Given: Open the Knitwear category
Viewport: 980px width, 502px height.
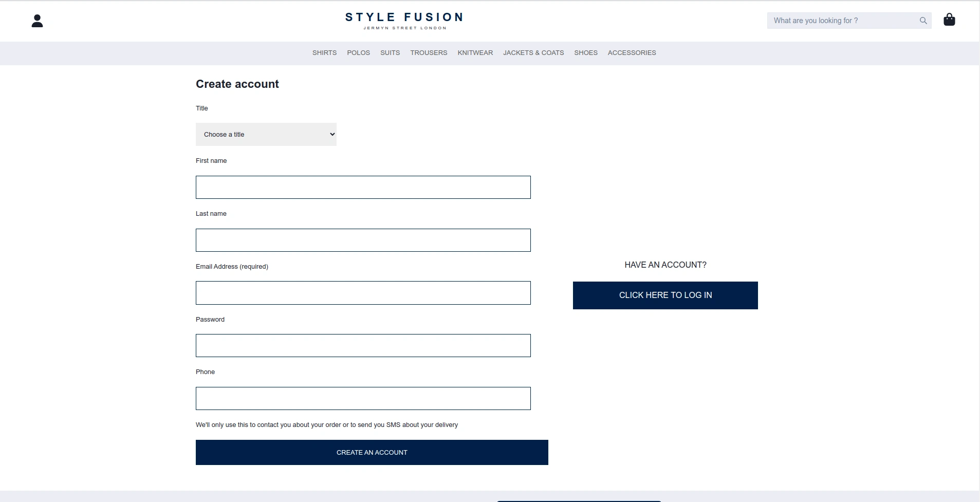Looking at the screenshot, I should pos(475,53).
